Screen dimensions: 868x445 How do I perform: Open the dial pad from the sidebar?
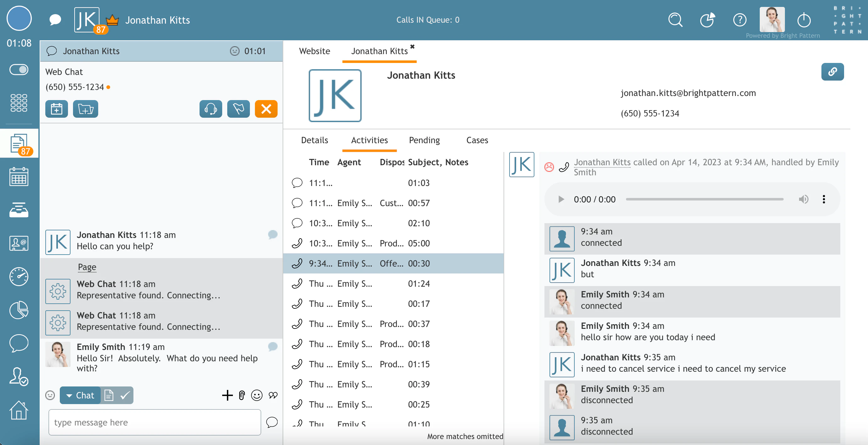pos(19,103)
